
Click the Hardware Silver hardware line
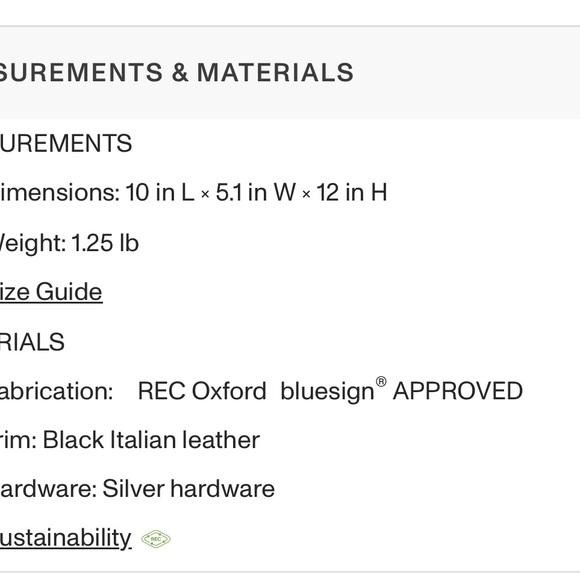click(137, 489)
